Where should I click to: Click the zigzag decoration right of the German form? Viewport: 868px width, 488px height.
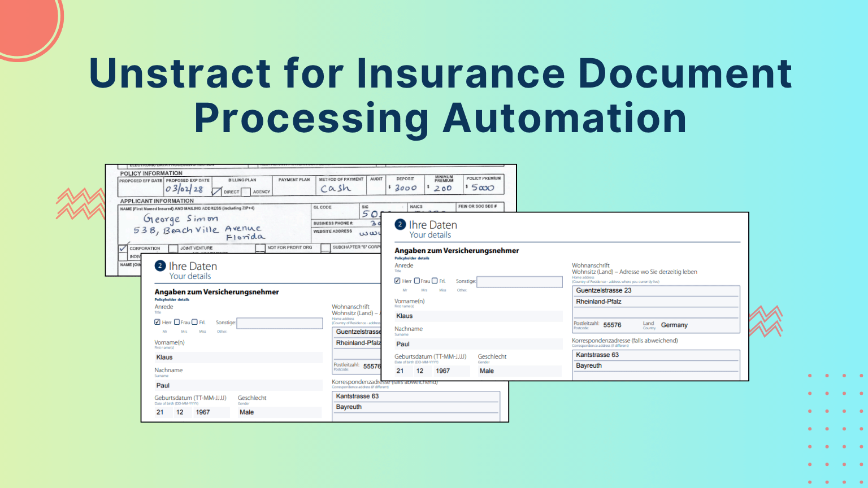(766, 320)
